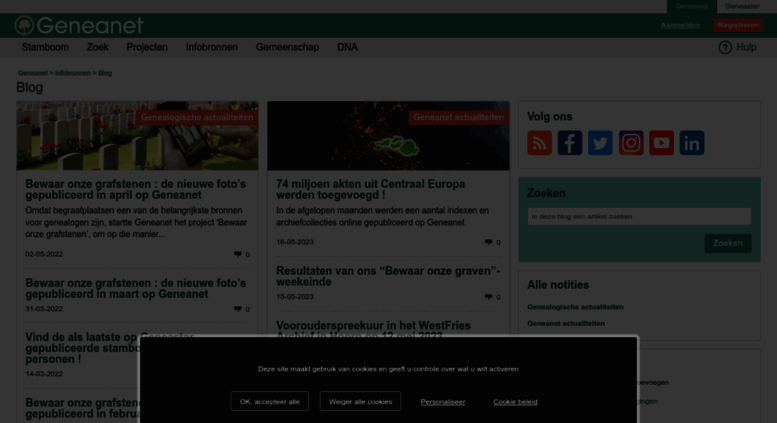Click Infobronnen in the breadcrumb
777x423 pixels.
(x=73, y=73)
